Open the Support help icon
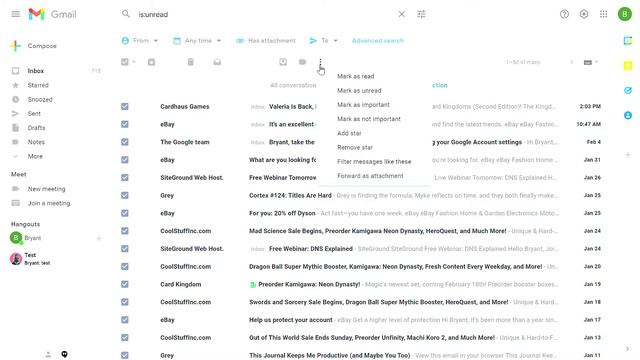 pyautogui.click(x=564, y=14)
